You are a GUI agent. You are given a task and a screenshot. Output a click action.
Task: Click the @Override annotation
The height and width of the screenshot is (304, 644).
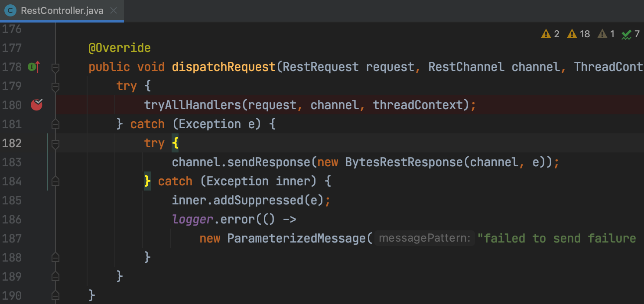pyautogui.click(x=120, y=48)
